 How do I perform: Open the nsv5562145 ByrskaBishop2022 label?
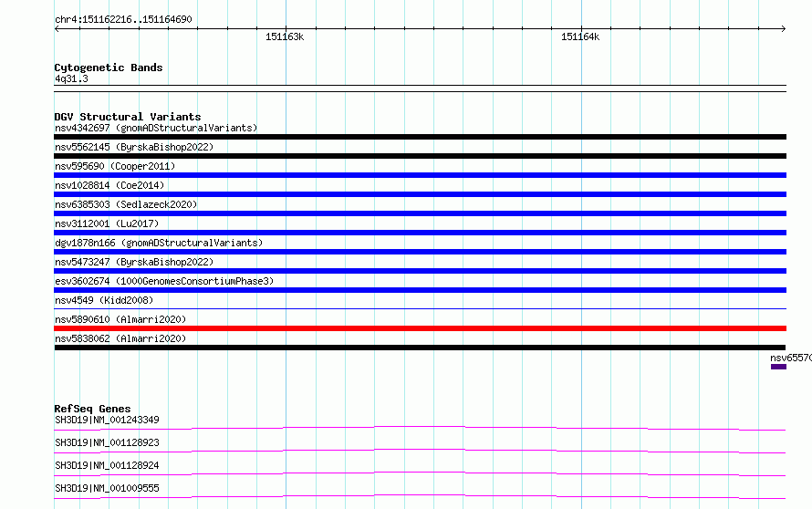(134, 147)
